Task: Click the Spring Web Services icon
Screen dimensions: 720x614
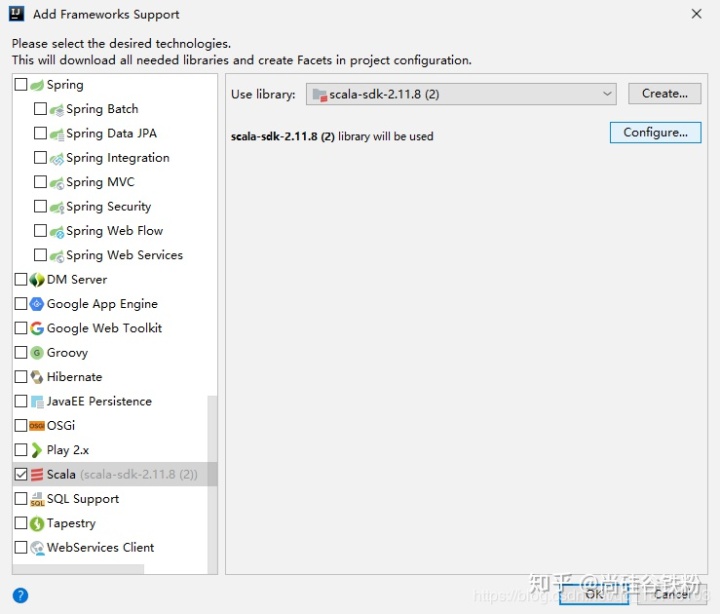Action: (56, 256)
